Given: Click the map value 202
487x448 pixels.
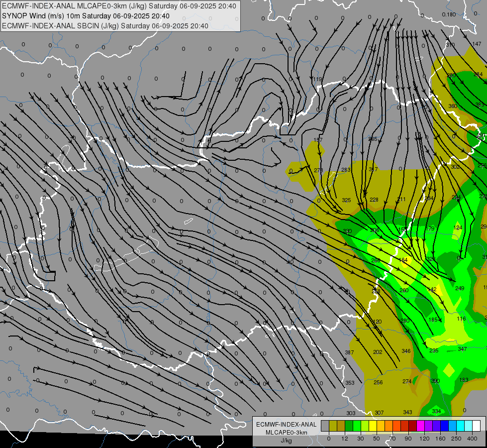Looking at the screenshot, I should (x=378, y=352).
